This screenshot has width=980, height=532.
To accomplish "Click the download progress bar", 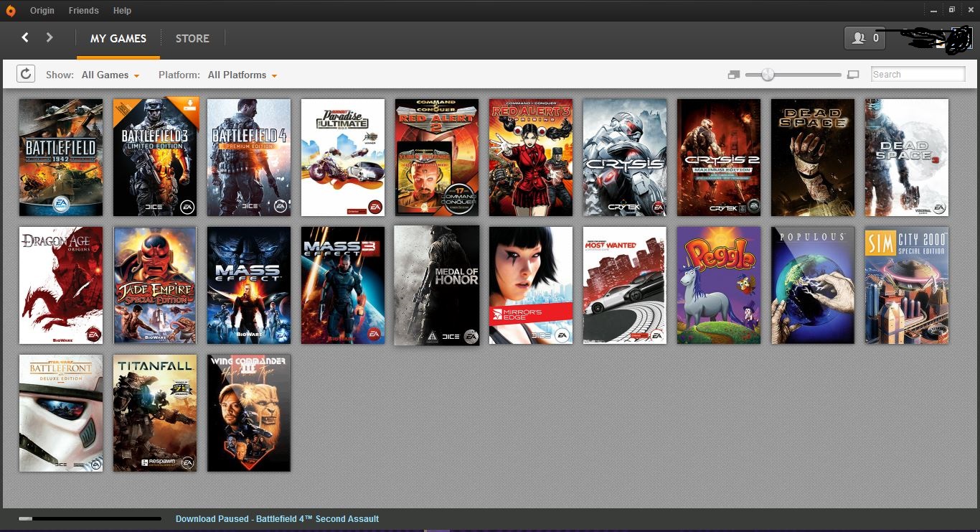I will pos(90,518).
